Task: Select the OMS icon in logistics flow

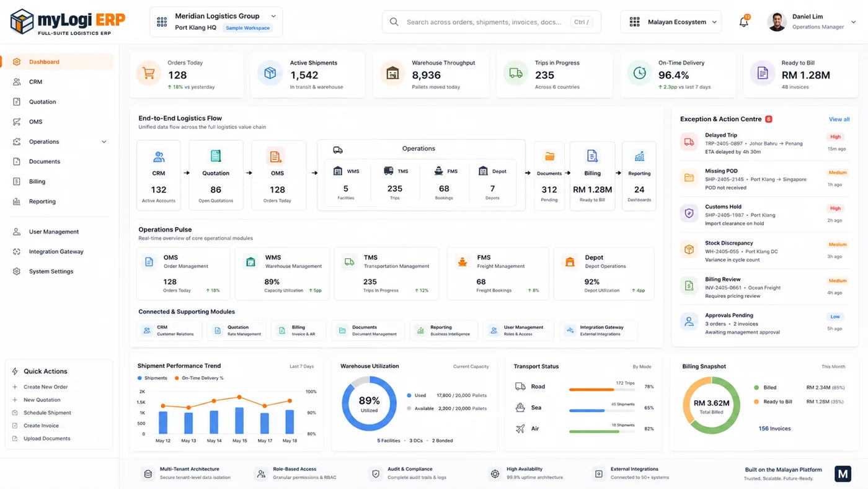Action: [276, 156]
